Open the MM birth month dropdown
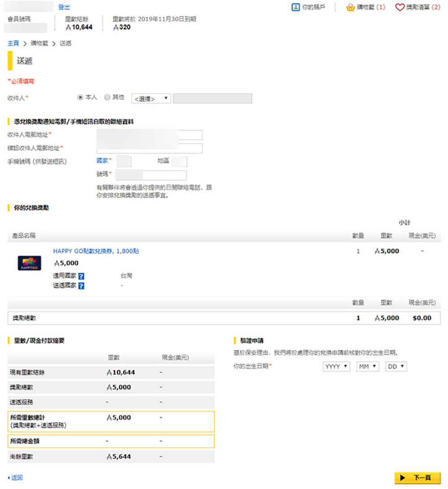 [368, 366]
